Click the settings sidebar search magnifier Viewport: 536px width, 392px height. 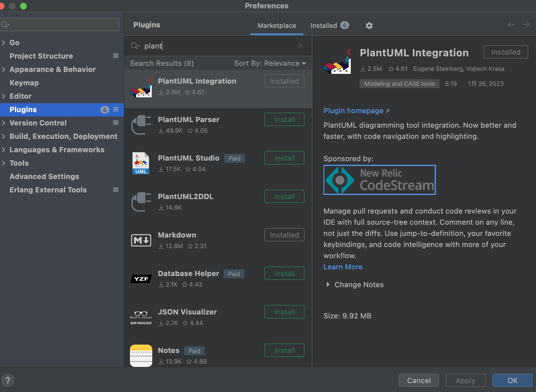(x=5, y=25)
